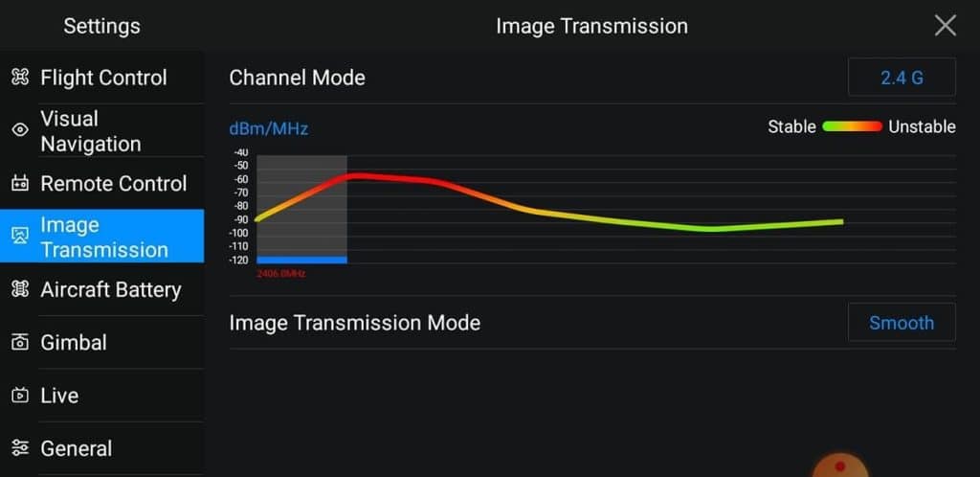Select the Gimbal menu entry
Screen dimensions: 980x477
point(101,343)
